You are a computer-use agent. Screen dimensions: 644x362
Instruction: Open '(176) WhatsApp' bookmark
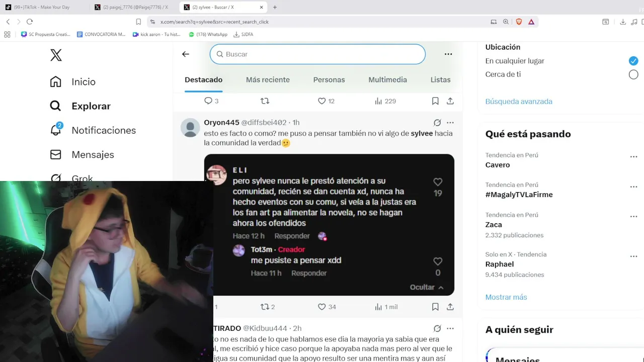pyautogui.click(x=208, y=34)
